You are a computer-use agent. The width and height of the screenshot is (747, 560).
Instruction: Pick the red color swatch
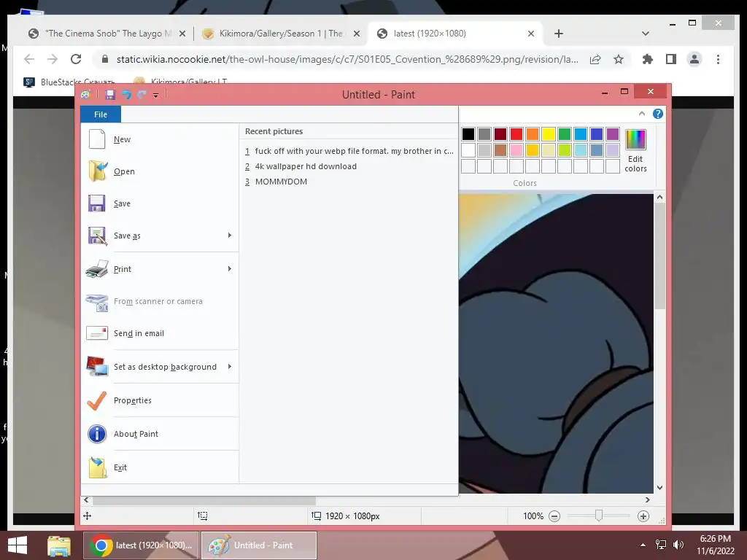[516, 134]
